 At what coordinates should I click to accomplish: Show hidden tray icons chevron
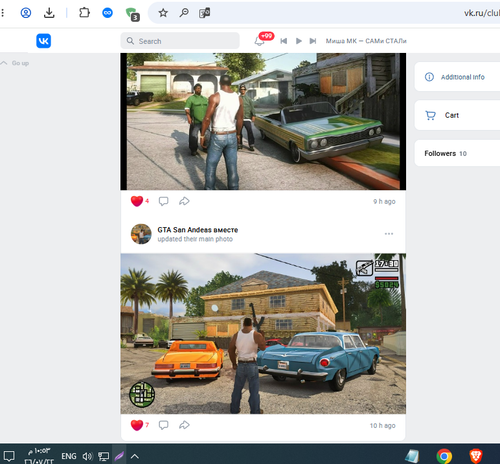[135, 456]
